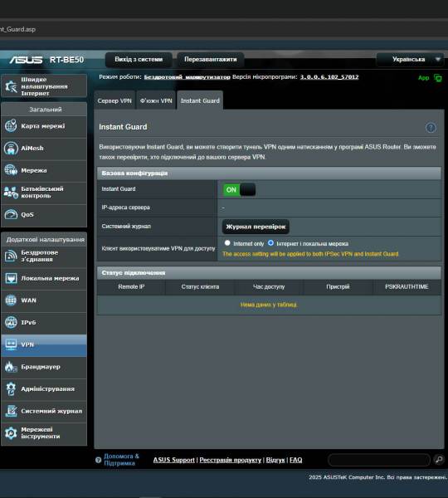Select Інтернет і локальна мережа radio option
The image size is (448, 498).
pyautogui.click(x=270, y=243)
